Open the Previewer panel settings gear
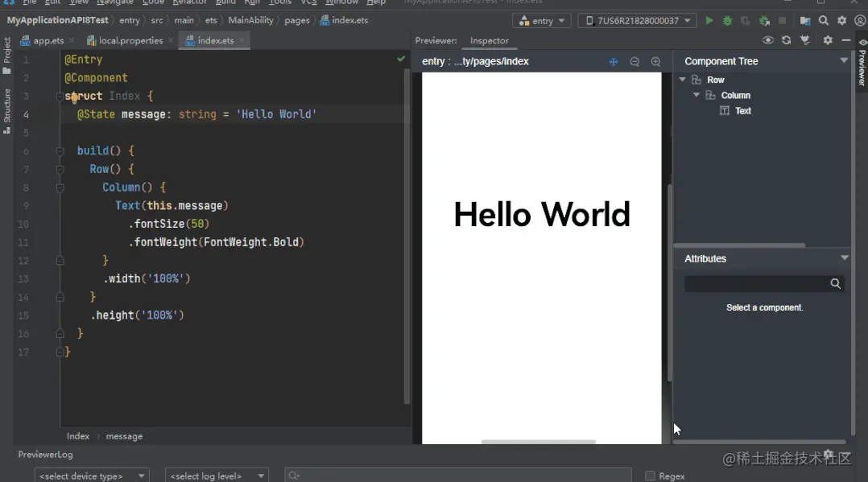The image size is (868, 482). pos(827,40)
